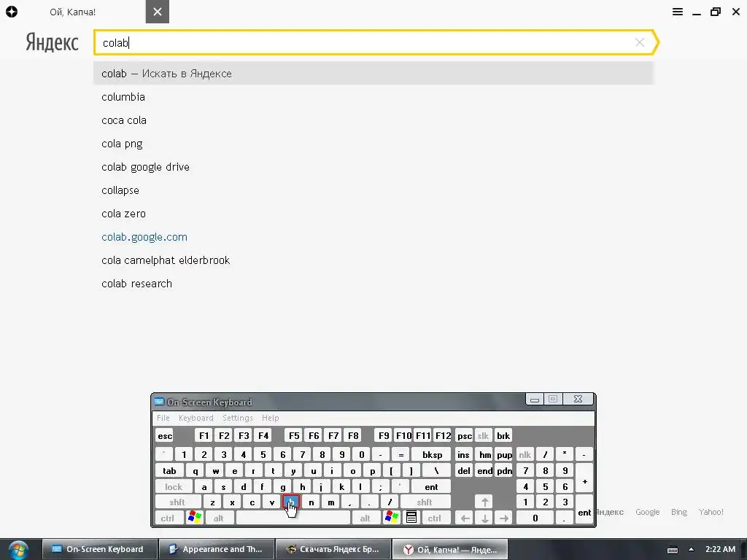Click the Google search engine link
The height and width of the screenshot is (560, 747).
[x=648, y=512]
